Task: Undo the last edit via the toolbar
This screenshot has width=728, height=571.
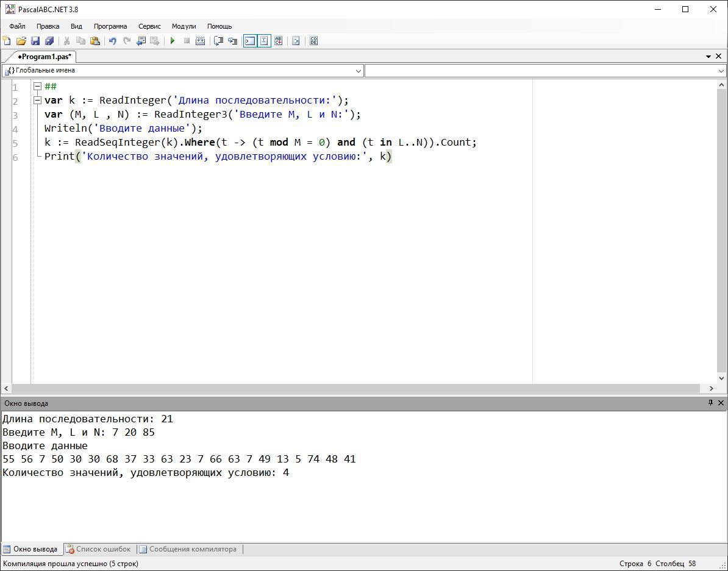Action: 112,41
